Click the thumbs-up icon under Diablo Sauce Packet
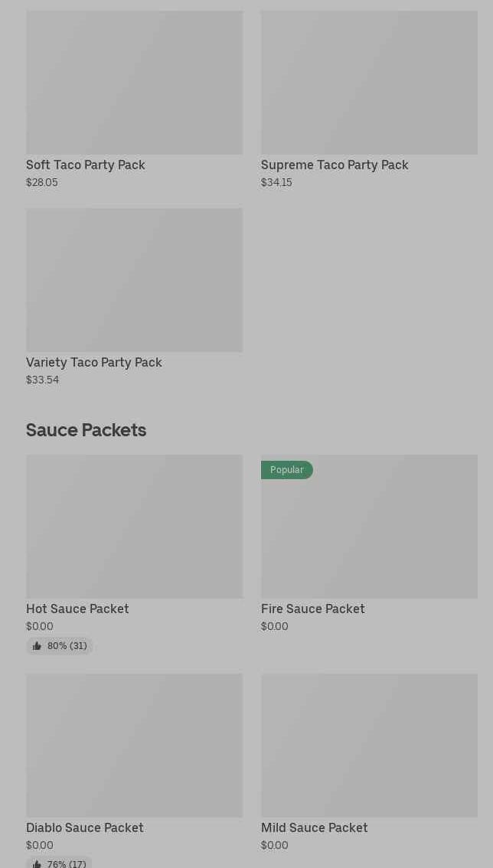Viewport: 493px width, 868px height. coord(37,864)
